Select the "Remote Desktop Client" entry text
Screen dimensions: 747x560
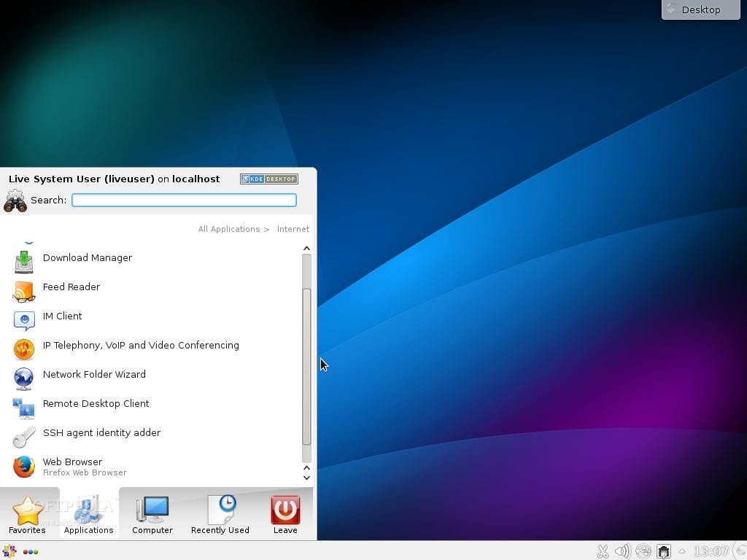[96, 403]
